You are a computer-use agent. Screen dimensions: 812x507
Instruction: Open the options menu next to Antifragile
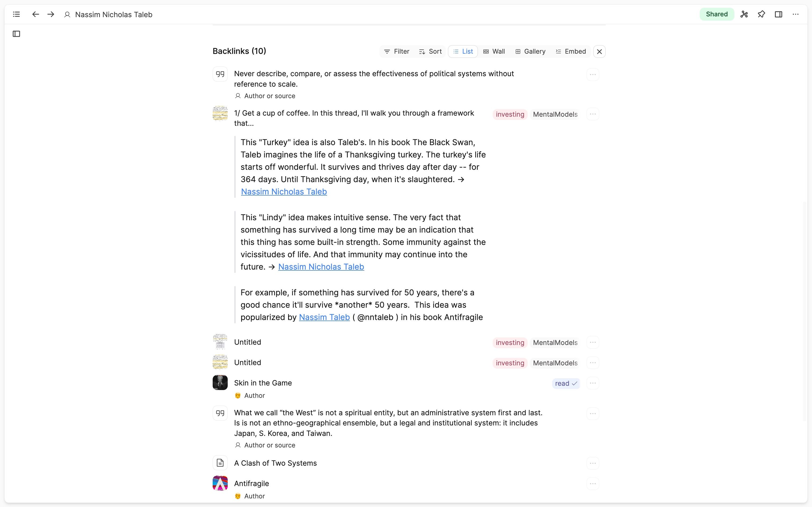592,483
